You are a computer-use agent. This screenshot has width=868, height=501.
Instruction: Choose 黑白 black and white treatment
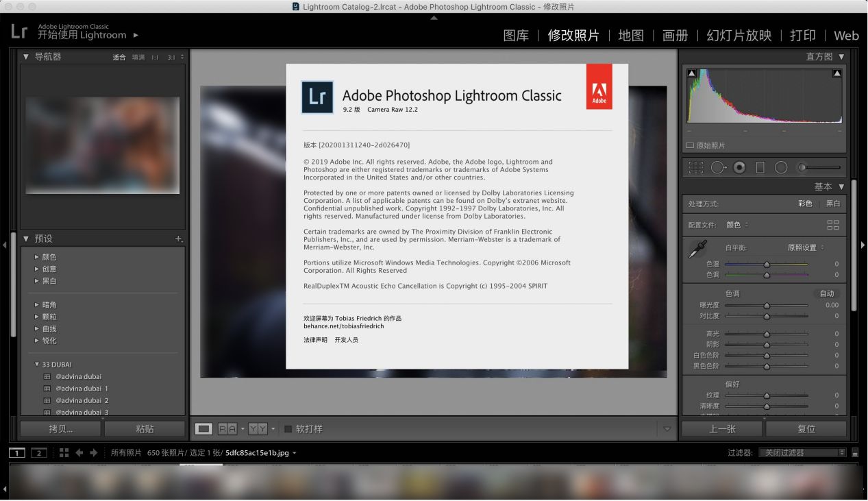(x=832, y=204)
